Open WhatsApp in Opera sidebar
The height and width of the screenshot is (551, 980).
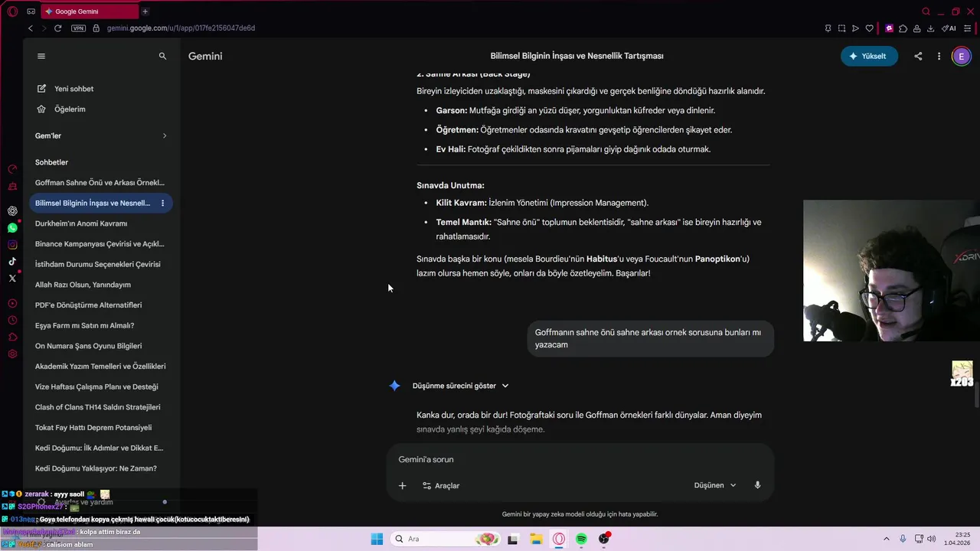coord(12,228)
